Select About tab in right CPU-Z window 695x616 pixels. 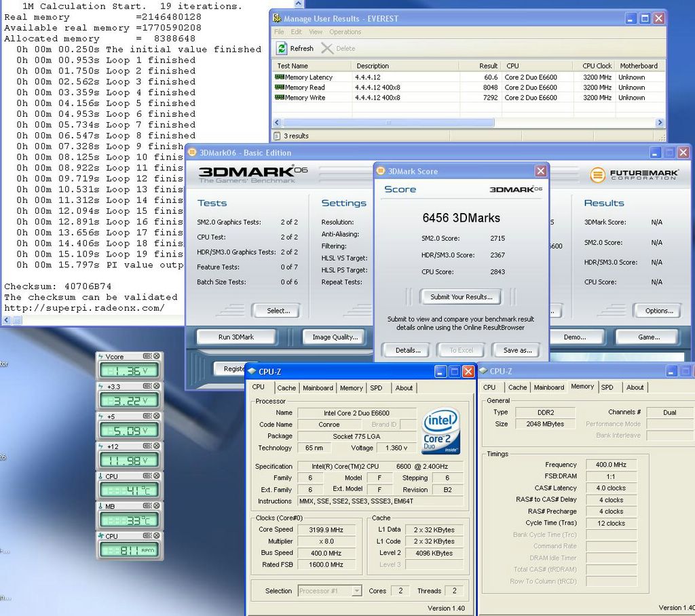click(x=635, y=387)
